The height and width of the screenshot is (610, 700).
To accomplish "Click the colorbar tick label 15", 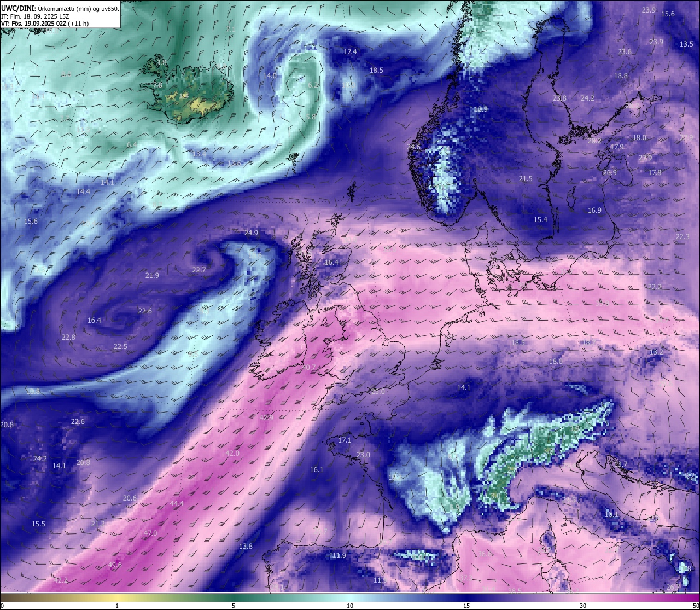I will (x=466, y=606).
